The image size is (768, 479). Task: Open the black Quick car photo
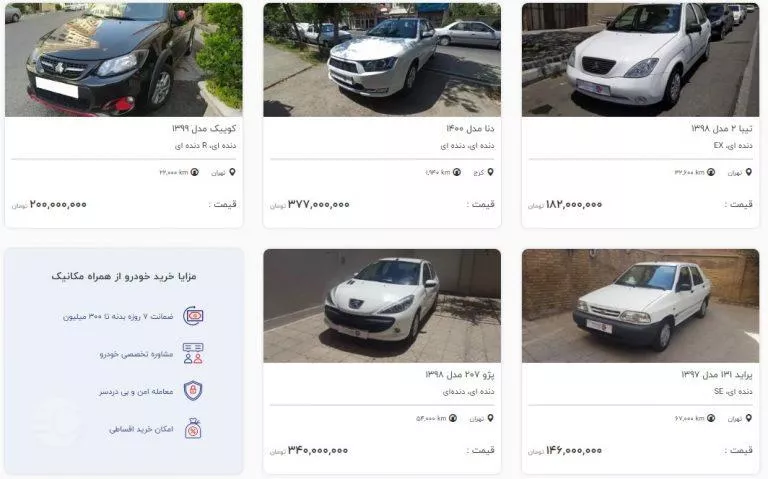point(124,60)
